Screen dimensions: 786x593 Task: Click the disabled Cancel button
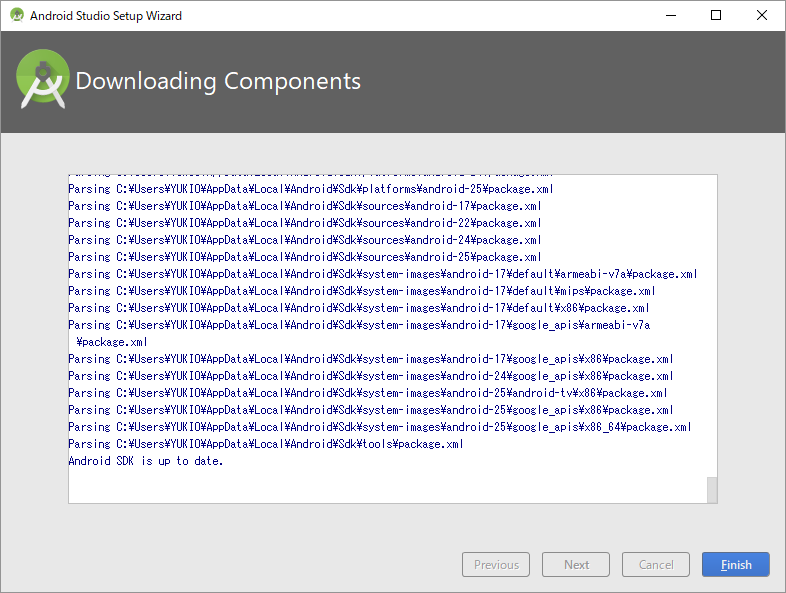point(655,565)
